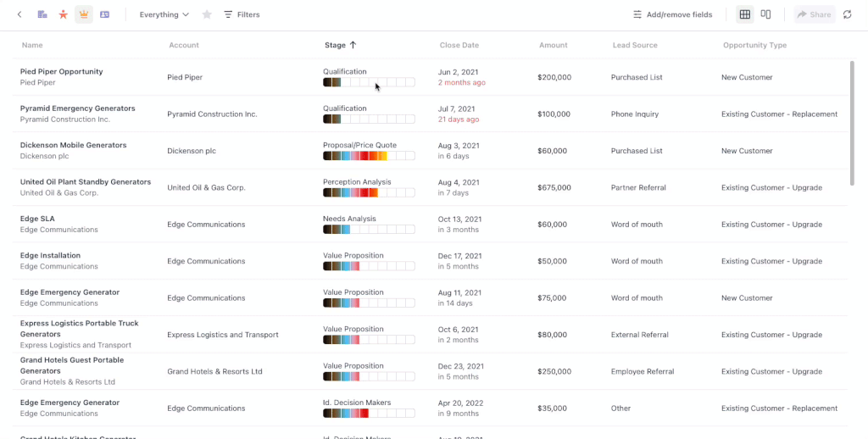
Task: Click the Jun 2, 2021 close date
Action: click(x=458, y=72)
